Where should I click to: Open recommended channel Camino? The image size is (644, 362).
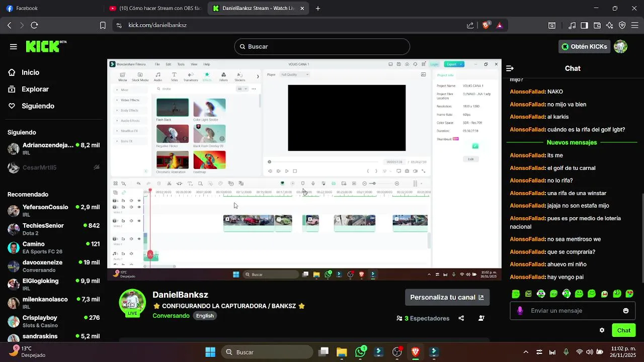pyautogui.click(x=53, y=247)
